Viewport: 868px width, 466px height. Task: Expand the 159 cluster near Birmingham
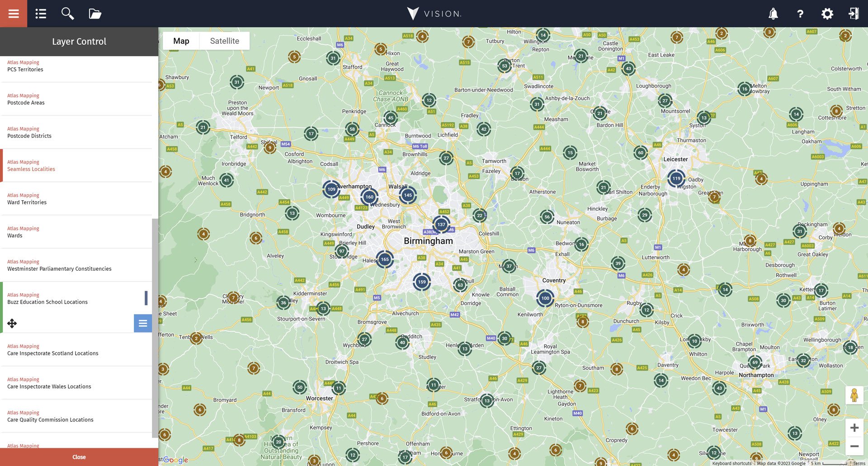click(x=421, y=281)
